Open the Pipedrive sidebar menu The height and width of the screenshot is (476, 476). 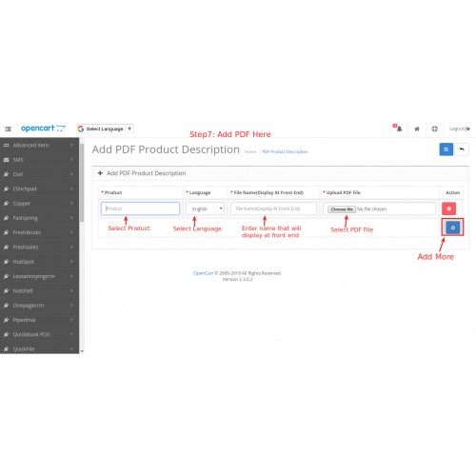point(39,320)
